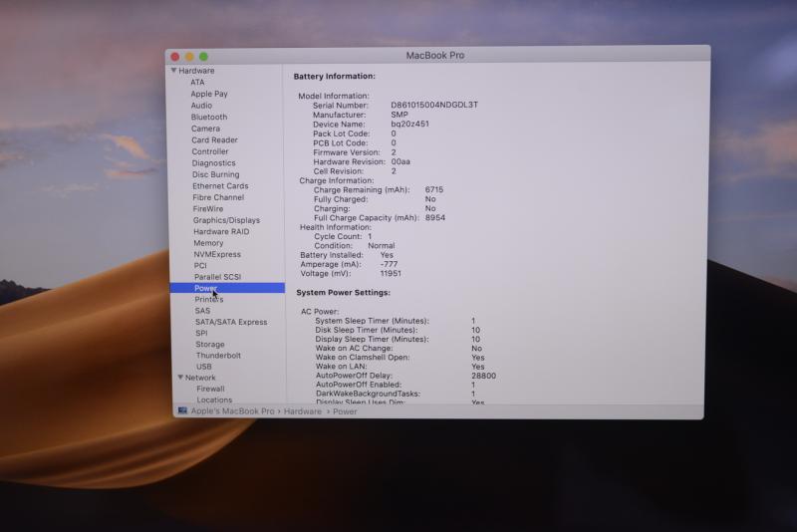The image size is (797, 532).
Task: Click the Hardware category label
Action: point(196,71)
